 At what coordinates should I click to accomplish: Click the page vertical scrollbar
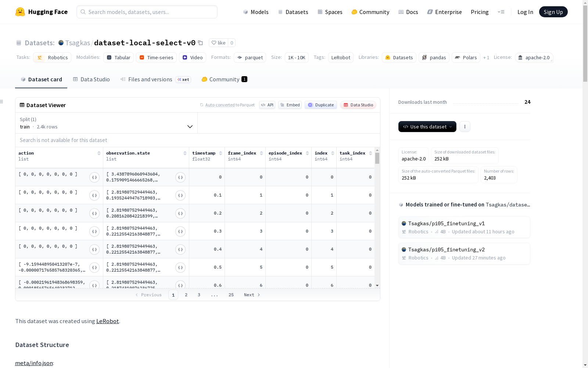[x=585, y=44]
